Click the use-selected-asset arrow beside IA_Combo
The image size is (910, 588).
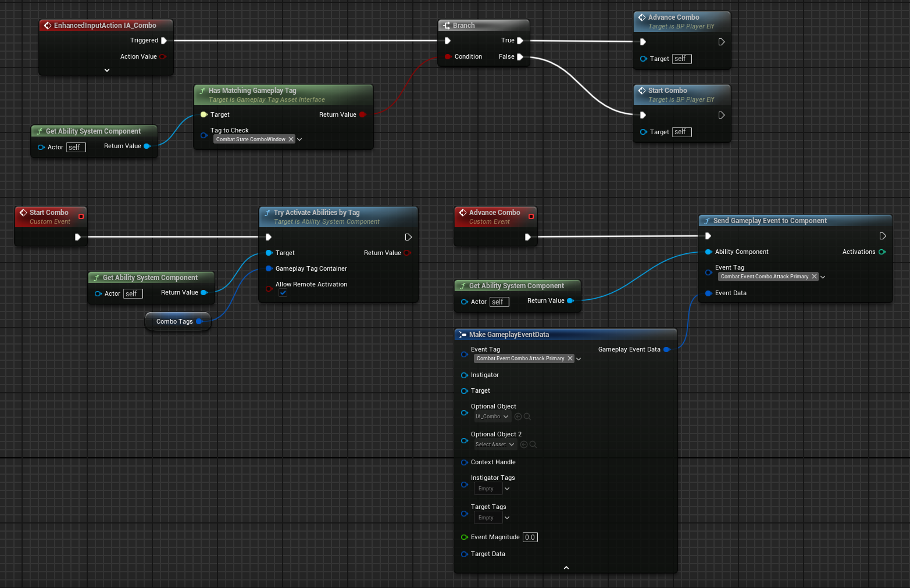pyautogui.click(x=518, y=417)
